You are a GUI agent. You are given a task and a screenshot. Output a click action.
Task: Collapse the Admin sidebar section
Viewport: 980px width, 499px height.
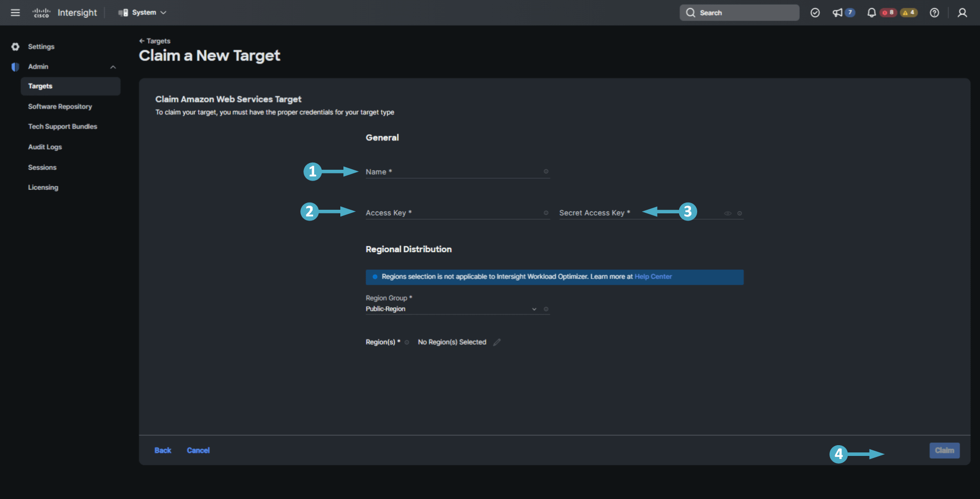[x=113, y=67]
